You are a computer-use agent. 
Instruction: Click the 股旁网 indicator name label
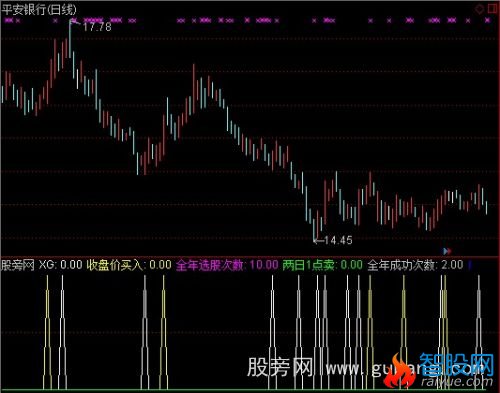tap(18, 265)
